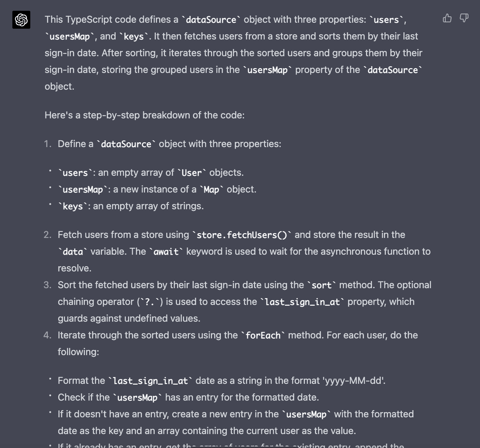Click the 'yyyy-MM-dd' format text
The width and height of the screenshot is (480, 448).
(355, 381)
